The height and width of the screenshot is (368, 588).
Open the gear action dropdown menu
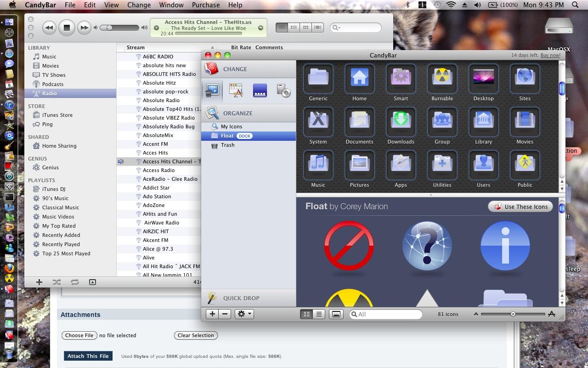point(243,314)
